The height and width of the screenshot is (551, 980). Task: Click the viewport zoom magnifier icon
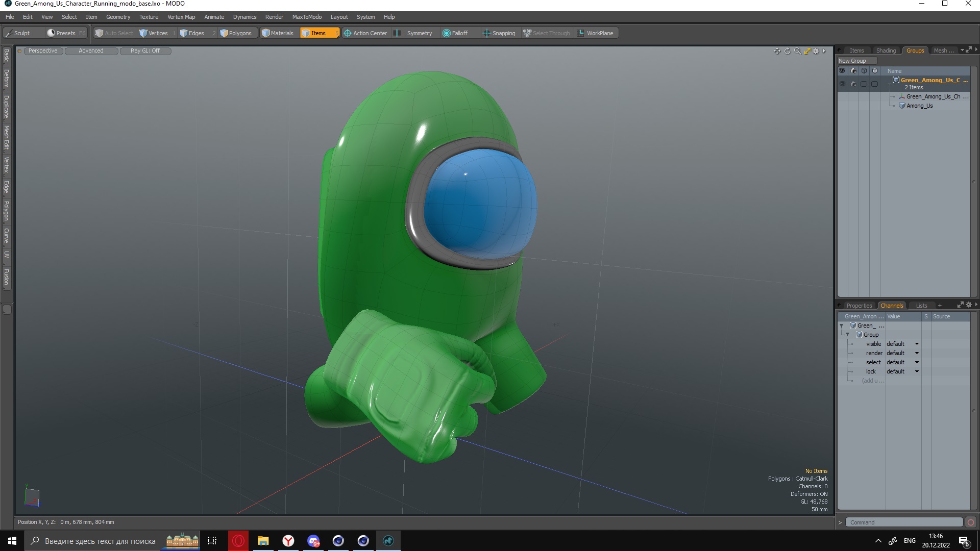[x=797, y=51]
